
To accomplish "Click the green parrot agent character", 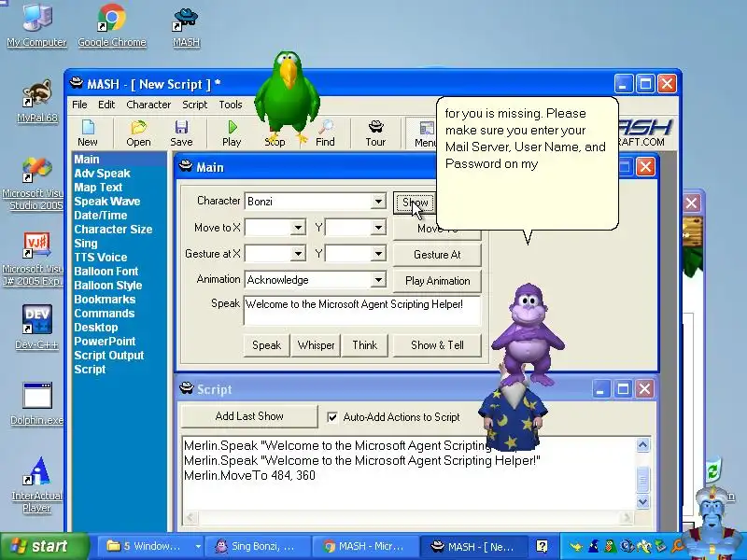I will click(288, 98).
